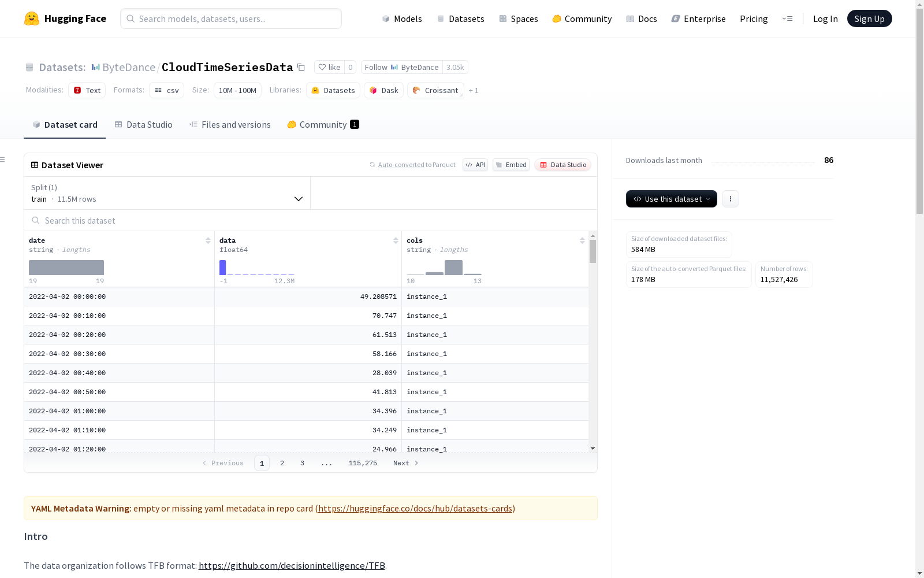Select the Datasets library tag
The height and width of the screenshot is (578, 924).
pyautogui.click(x=333, y=90)
